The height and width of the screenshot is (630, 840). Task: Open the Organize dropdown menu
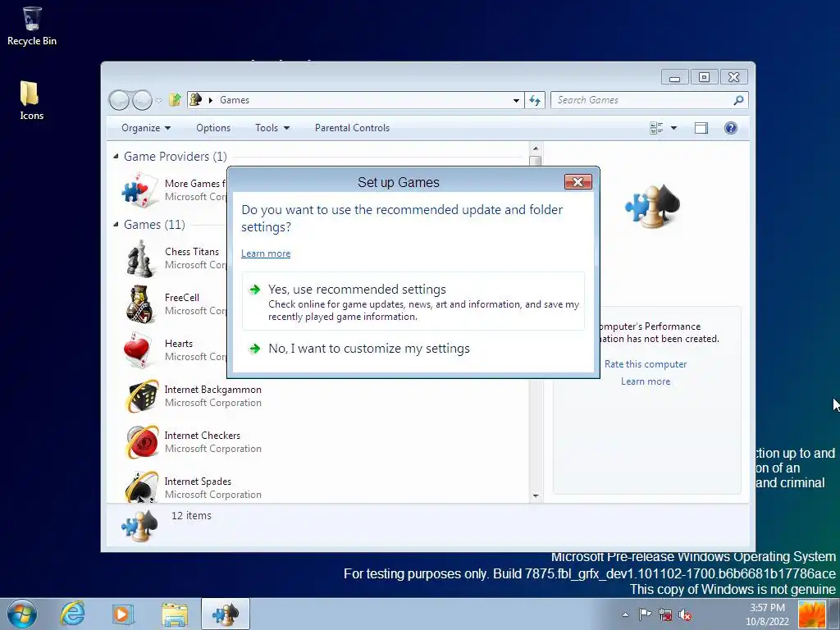click(146, 128)
